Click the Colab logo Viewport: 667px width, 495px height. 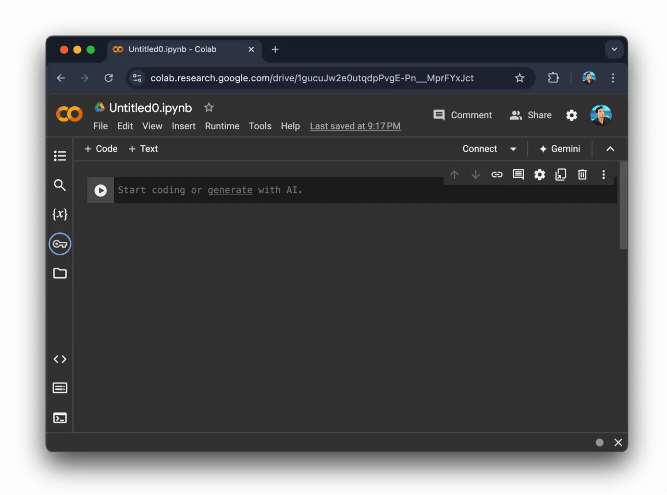[x=69, y=114]
